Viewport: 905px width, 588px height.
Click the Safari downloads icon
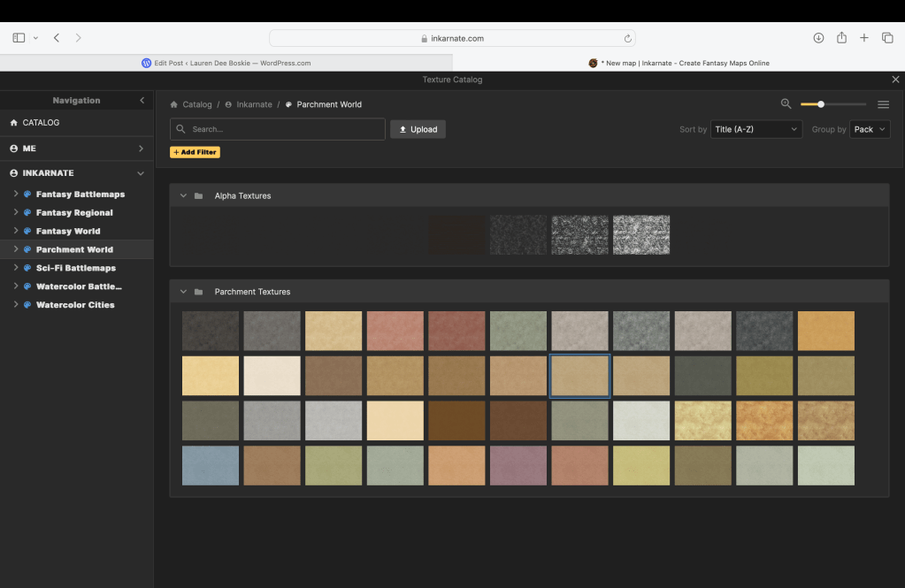coord(818,38)
